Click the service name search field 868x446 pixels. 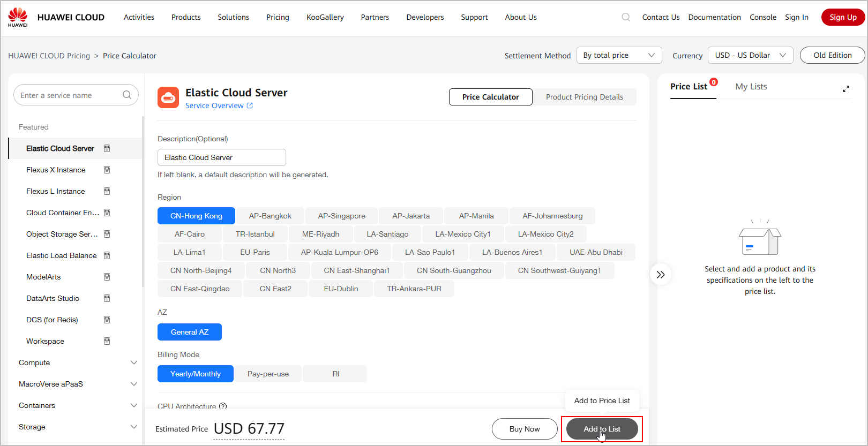pyautogui.click(x=69, y=95)
